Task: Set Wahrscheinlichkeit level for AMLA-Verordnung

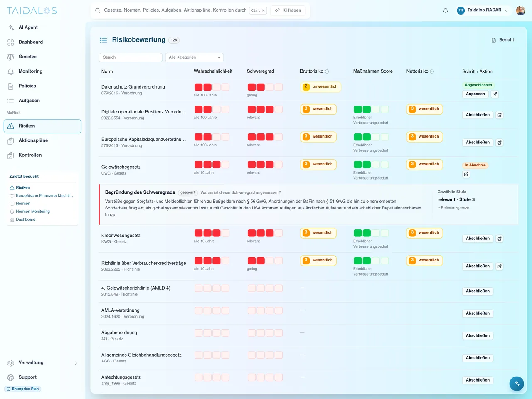Action: pos(212,310)
